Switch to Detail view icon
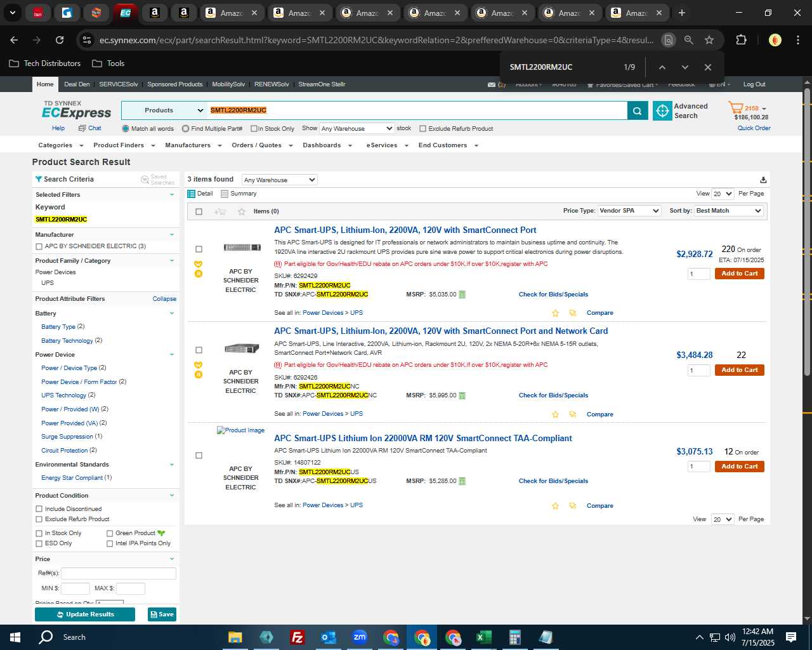The height and width of the screenshot is (650, 812). tap(191, 194)
